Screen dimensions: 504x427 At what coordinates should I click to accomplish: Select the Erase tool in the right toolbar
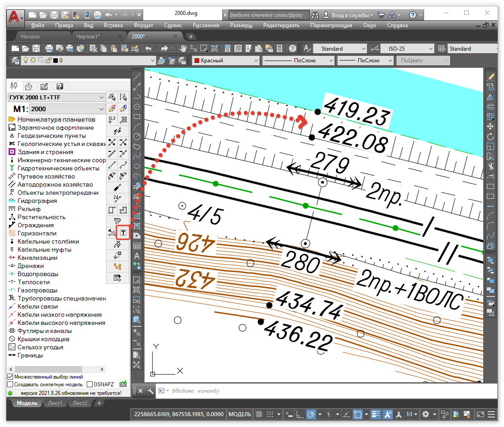(x=491, y=77)
